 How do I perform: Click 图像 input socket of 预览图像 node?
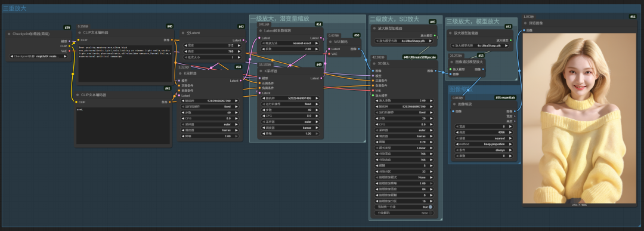point(525,30)
